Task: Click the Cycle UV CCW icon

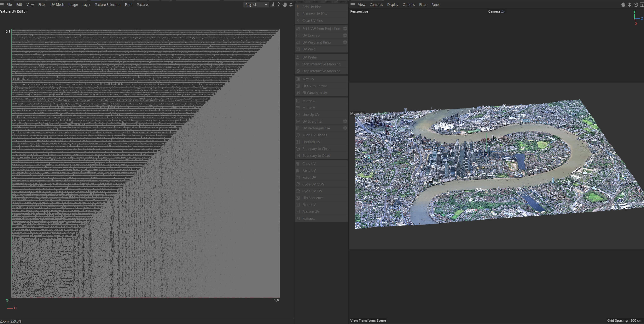Action: coord(298,184)
